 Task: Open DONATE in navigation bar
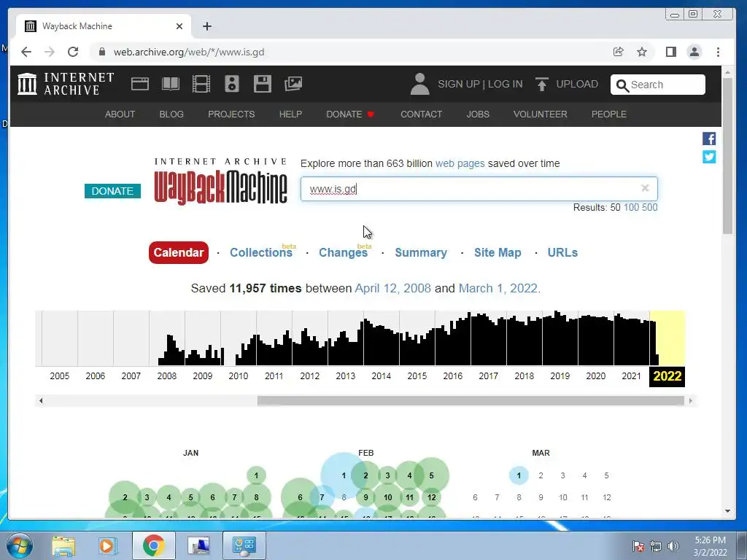click(350, 114)
